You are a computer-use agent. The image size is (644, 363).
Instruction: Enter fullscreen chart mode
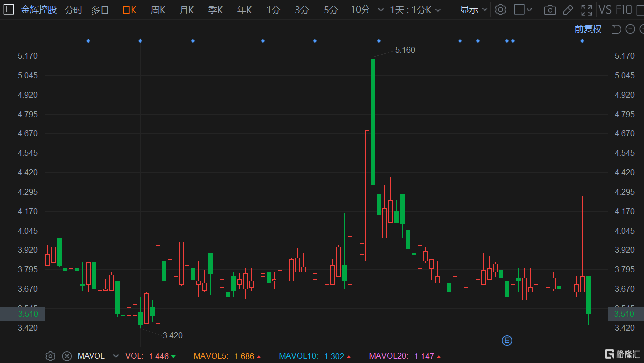coord(587,10)
